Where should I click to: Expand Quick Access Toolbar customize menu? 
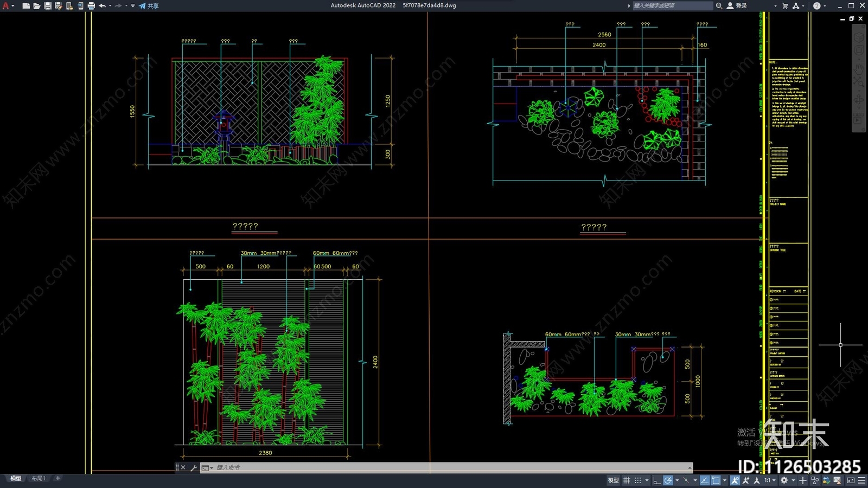click(x=133, y=5)
